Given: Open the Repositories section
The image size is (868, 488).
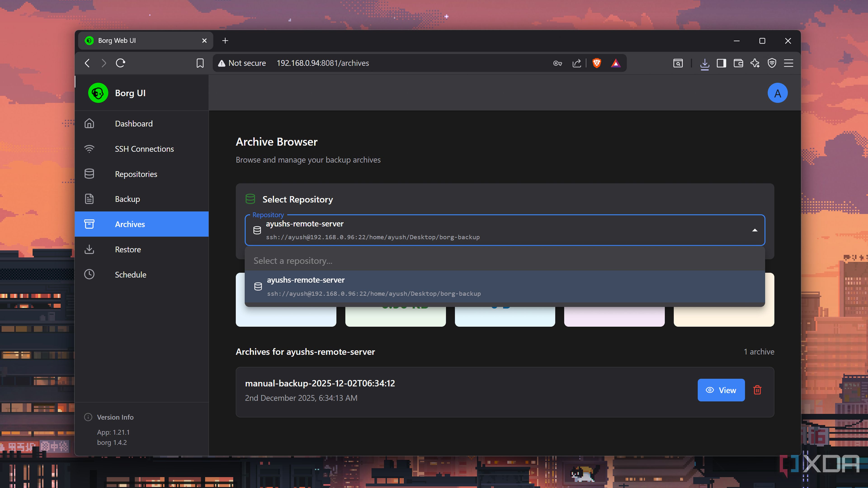Looking at the screenshot, I should coord(142,174).
